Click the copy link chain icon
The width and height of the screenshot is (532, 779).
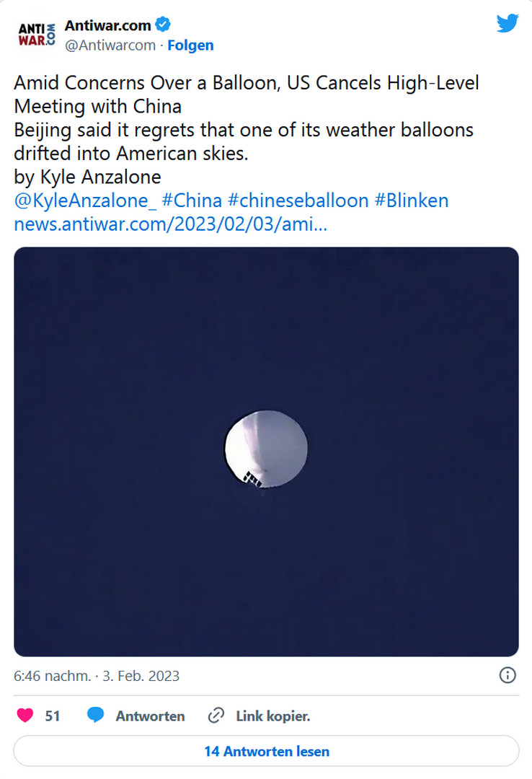coord(216,716)
